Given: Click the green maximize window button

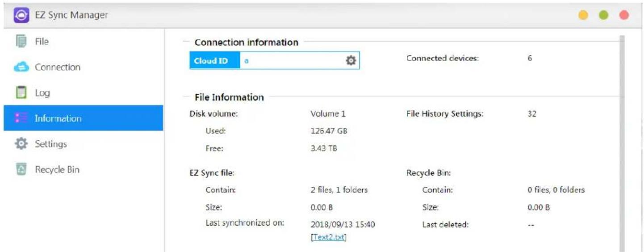Looking at the screenshot, I should click(x=603, y=15).
